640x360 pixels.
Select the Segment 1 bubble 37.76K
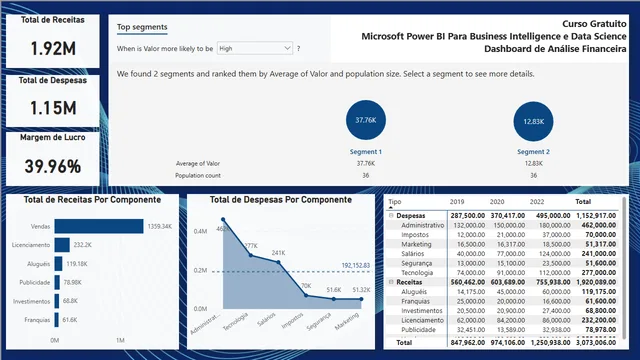pos(366,120)
